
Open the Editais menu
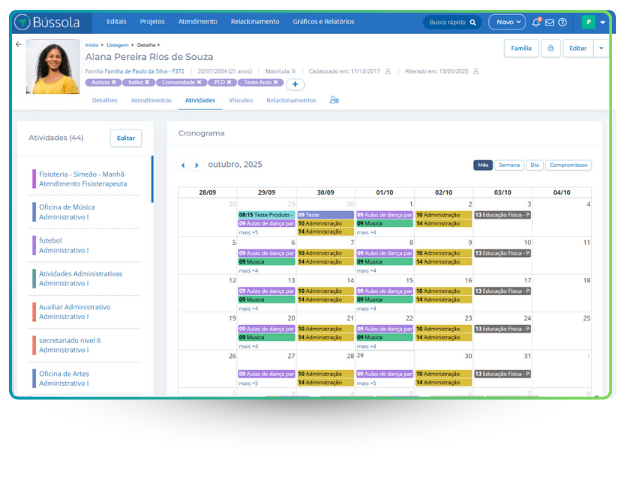(x=116, y=22)
